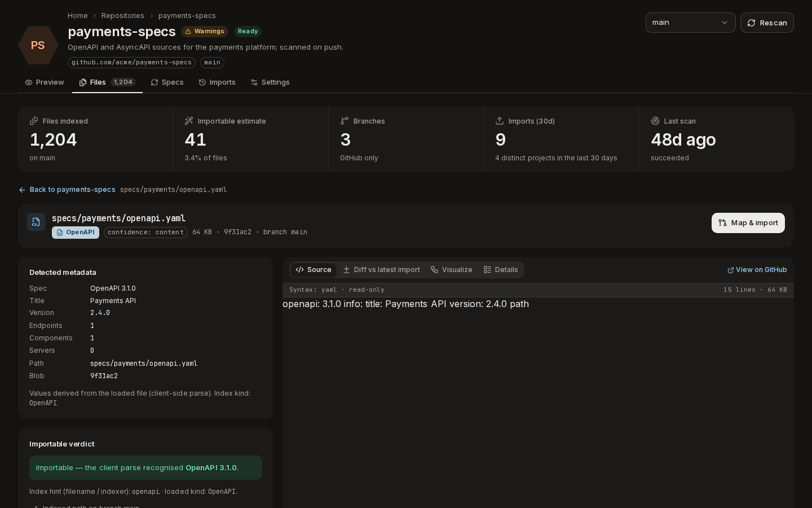Switch to Diff vs latest import view
Screen dimensions: 812x508
(381, 270)
